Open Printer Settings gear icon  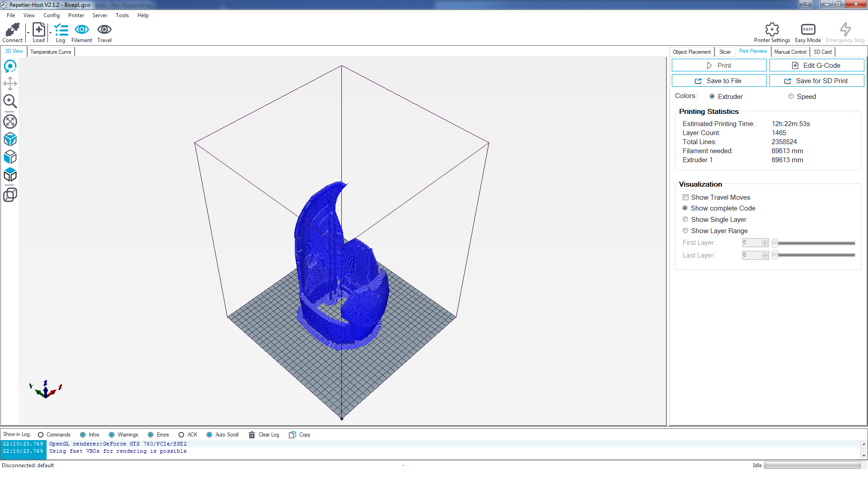772,30
